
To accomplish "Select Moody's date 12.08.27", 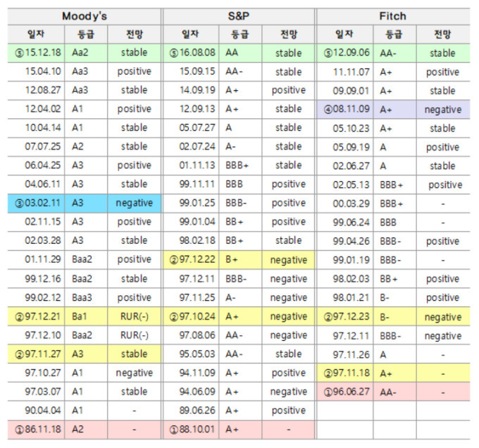I will click(x=43, y=90).
